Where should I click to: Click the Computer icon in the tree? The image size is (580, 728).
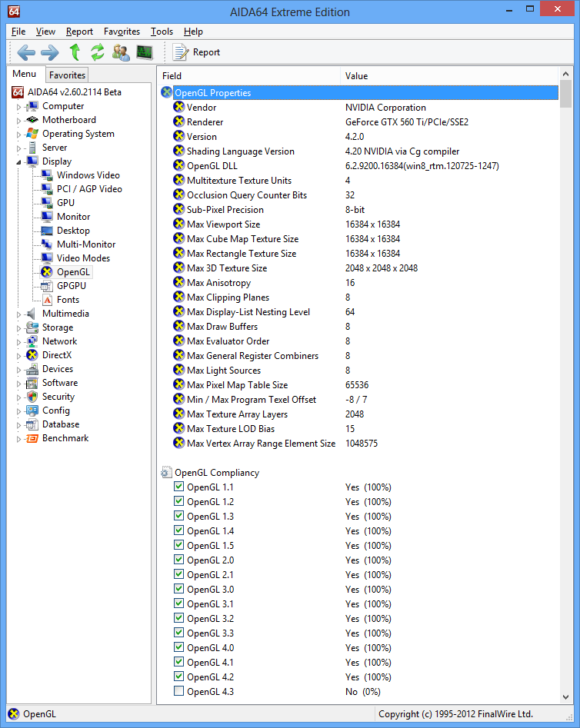click(x=32, y=106)
